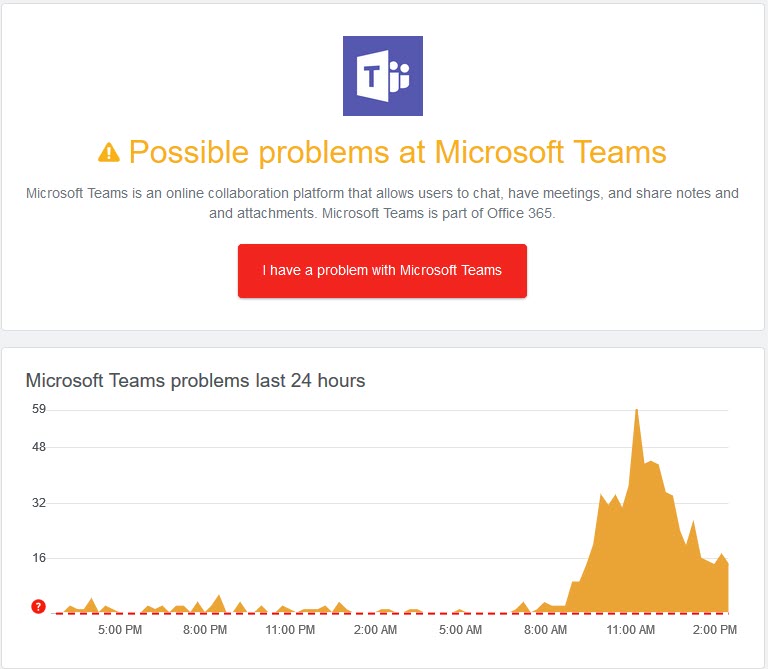Screen dimensions: 768x669
Task: Select the Microsoft Teams description paragraph
Action: [383, 203]
